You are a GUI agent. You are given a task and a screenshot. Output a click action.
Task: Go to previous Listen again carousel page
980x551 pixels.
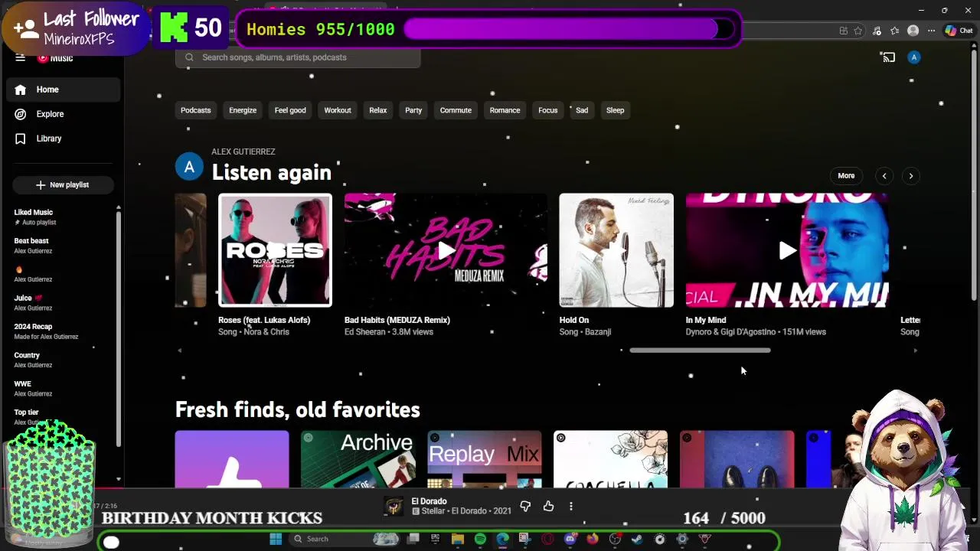pos(884,176)
